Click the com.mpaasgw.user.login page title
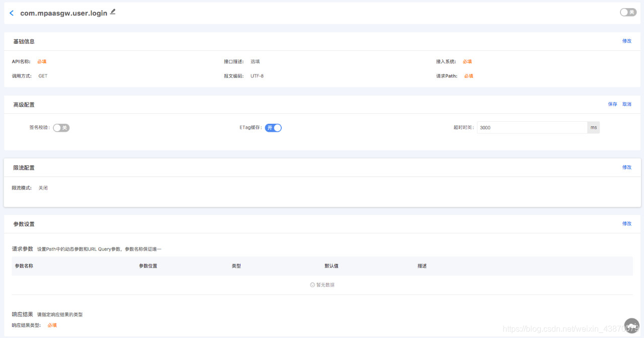Screen dimensions: 644x338 pyautogui.click(x=64, y=13)
